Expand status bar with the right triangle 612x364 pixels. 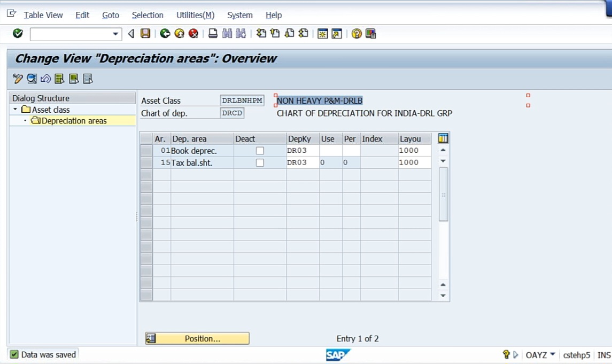point(516,354)
